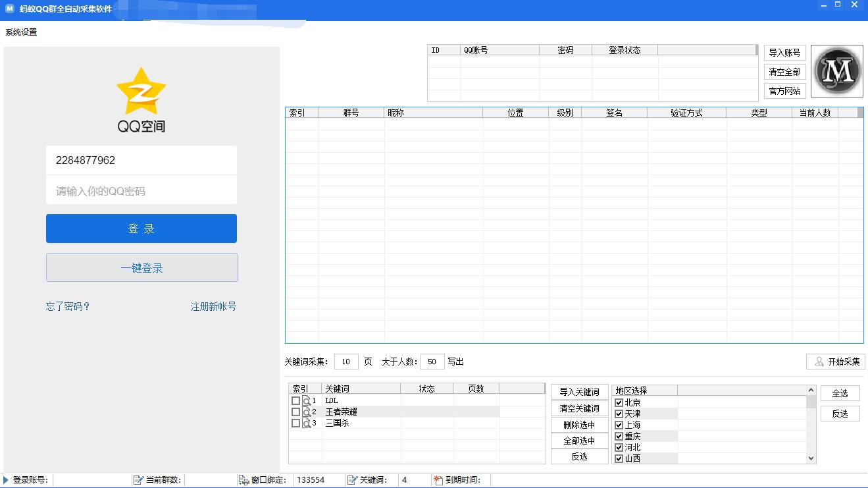Sort by 位置 column header
The height and width of the screenshot is (488, 868).
pyautogui.click(x=516, y=113)
